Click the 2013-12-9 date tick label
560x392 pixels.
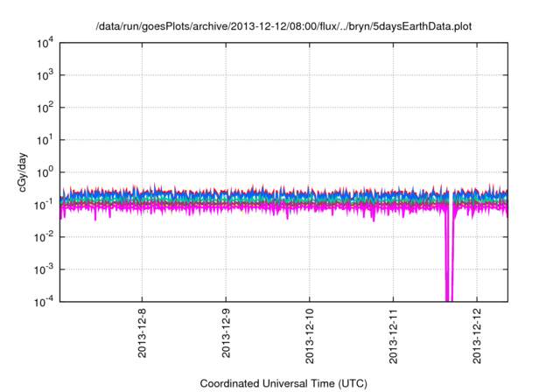pyautogui.click(x=226, y=333)
